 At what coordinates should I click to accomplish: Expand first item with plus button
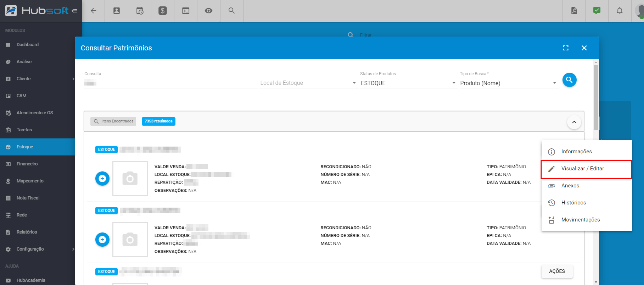coord(102,179)
